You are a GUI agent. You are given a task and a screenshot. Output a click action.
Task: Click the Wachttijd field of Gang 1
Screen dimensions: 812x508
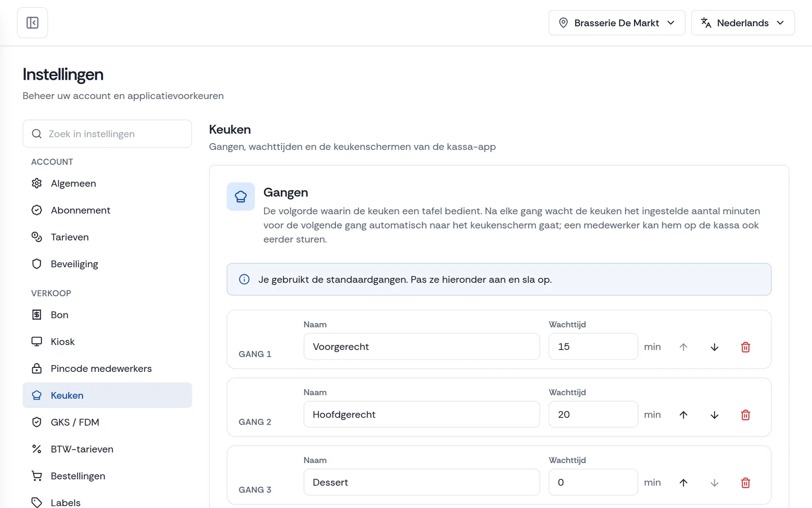coord(593,346)
